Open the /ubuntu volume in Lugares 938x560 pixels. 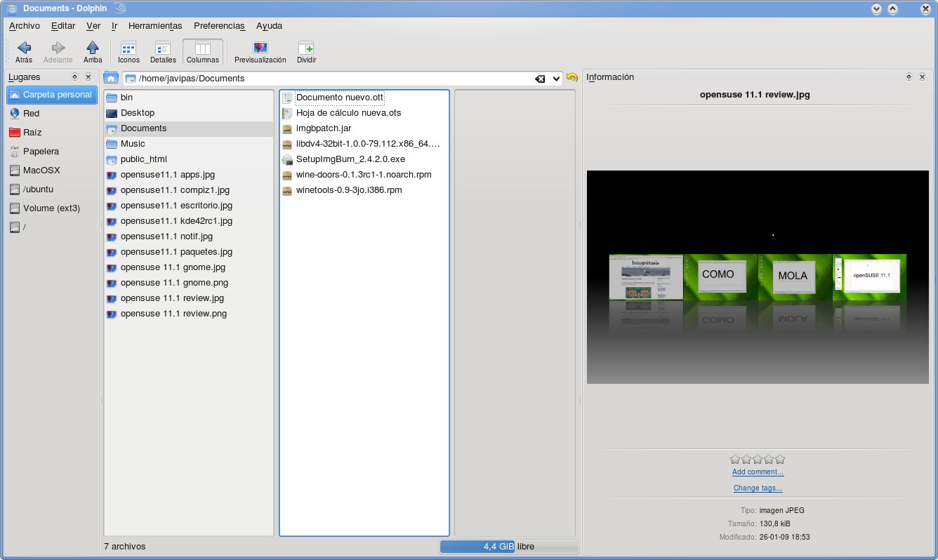coord(51,189)
